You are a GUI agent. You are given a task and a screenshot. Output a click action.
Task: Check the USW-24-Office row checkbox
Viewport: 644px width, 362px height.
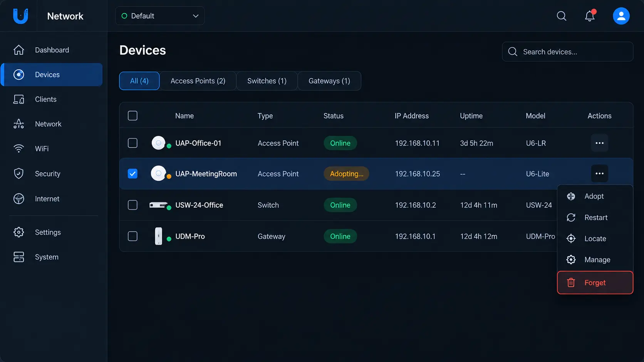click(132, 205)
